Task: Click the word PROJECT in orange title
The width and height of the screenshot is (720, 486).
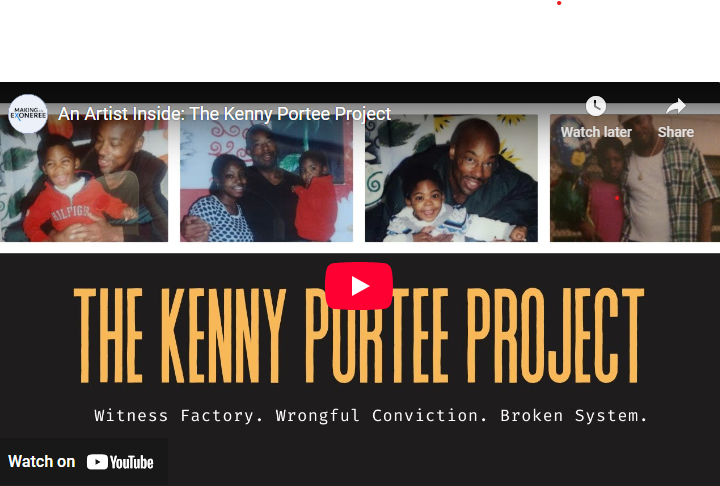Action: 556,336
